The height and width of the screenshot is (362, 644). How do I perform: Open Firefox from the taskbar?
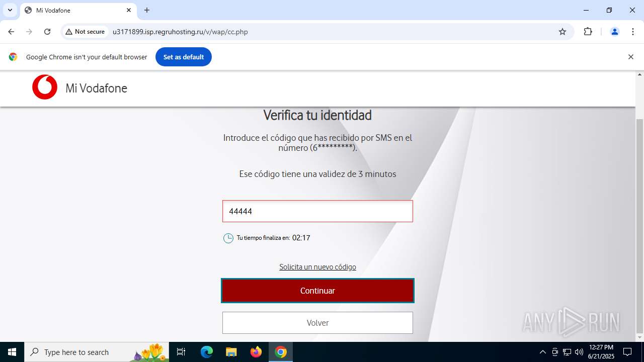[x=256, y=352]
